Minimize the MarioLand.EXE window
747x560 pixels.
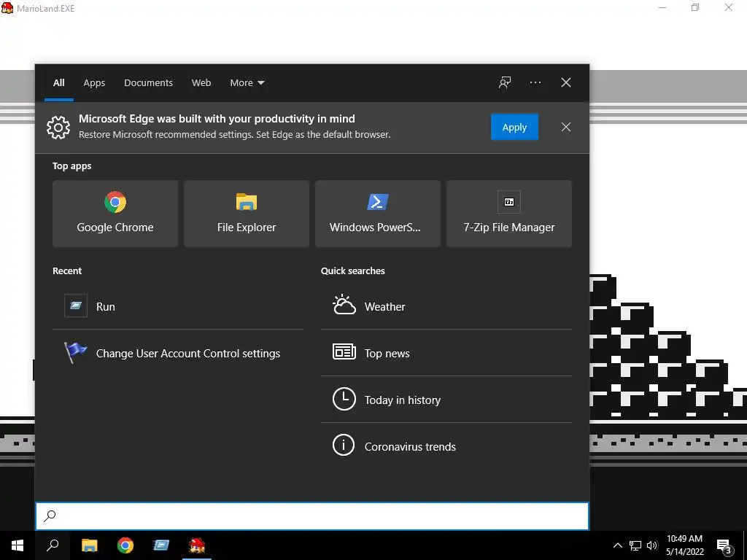662,7
